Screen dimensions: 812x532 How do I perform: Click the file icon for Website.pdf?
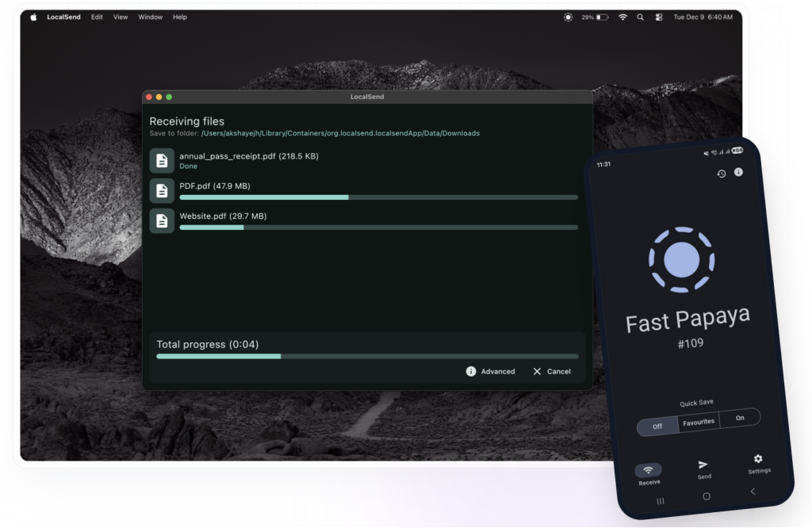pos(162,220)
